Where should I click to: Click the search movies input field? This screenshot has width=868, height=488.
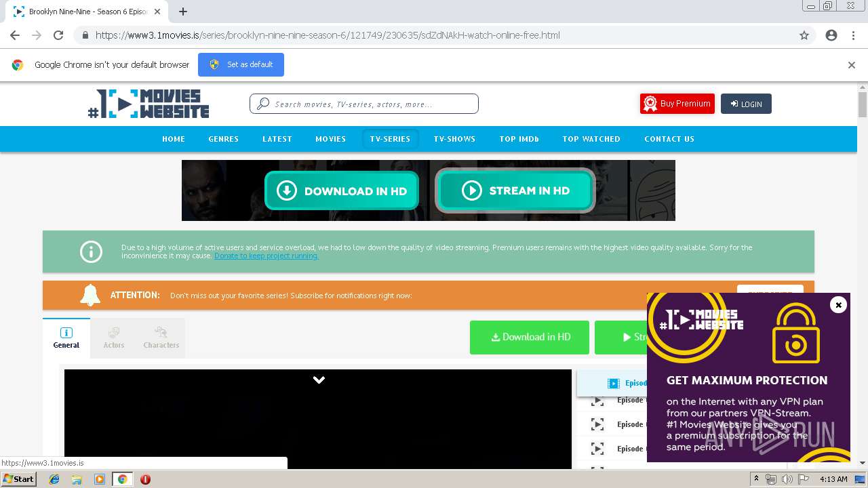tap(364, 104)
